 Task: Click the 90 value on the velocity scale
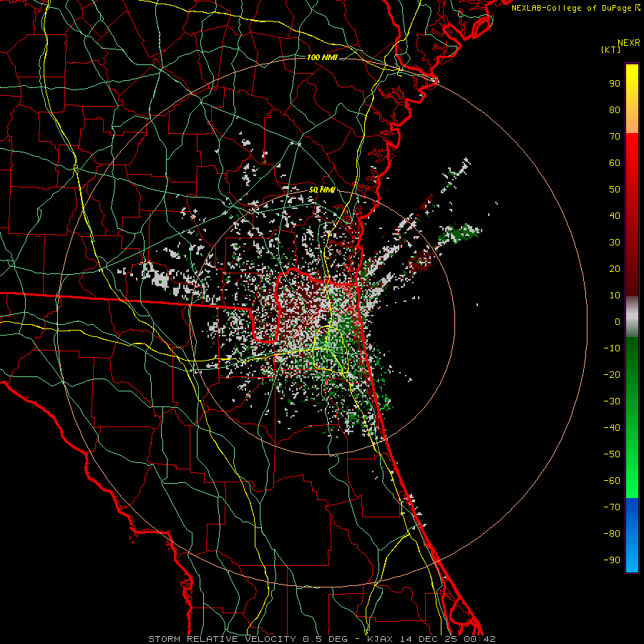pos(615,84)
